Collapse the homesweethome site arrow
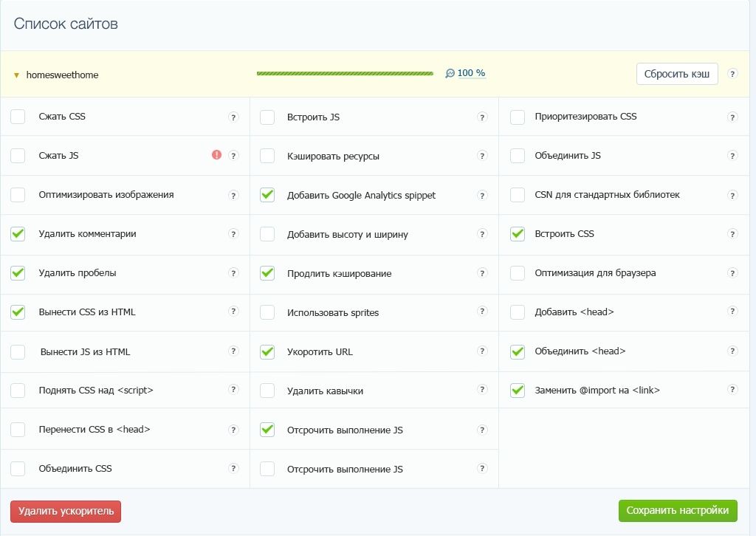The width and height of the screenshot is (756, 536). pos(16,75)
